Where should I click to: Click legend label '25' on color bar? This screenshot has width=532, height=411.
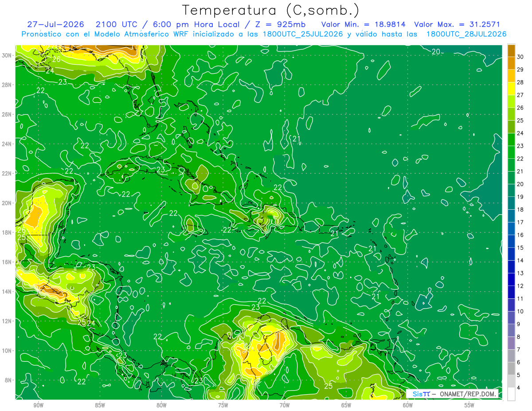(x=520, y=120)
